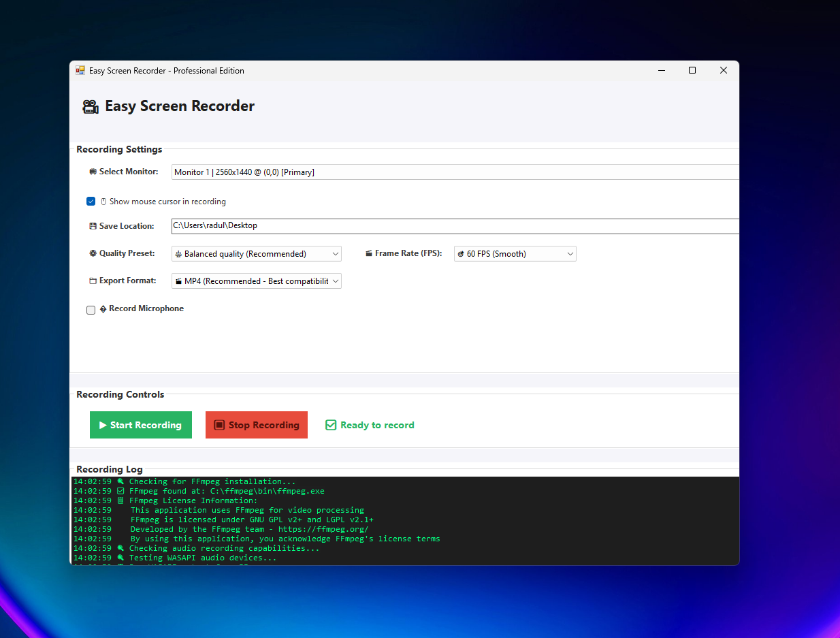Maximize the Easy Screen Recorder window
840x638 pixels.
(x=692, y=70)
